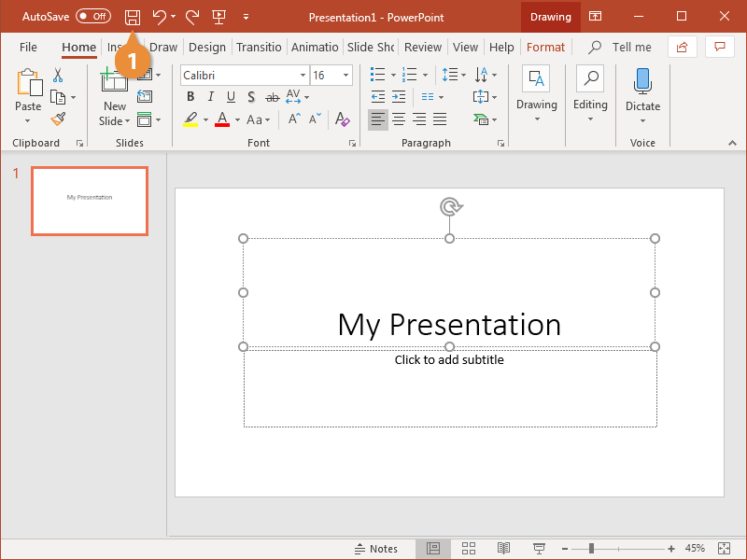
Task: Open the Review ribbon tab
Action: pos(422,47)
